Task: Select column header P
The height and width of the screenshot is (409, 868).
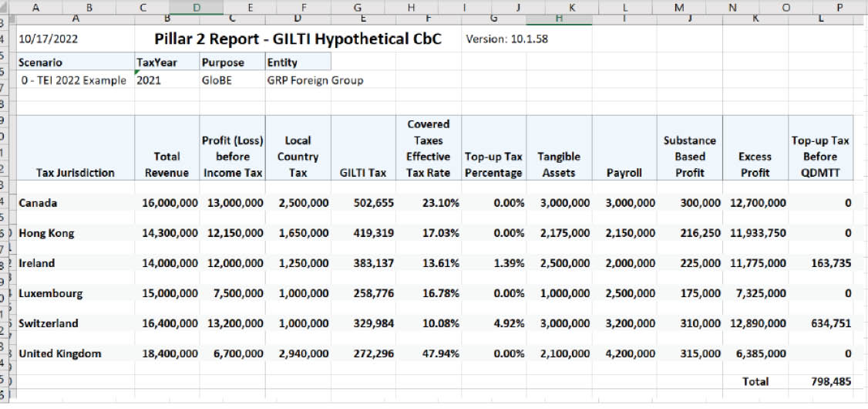Action: pos(839,7)
